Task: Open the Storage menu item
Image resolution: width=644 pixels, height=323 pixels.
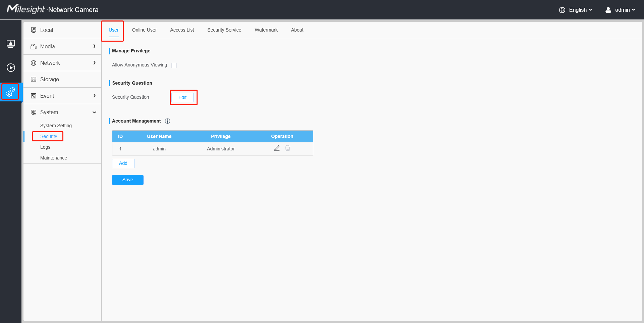Action: coord(62,79)
